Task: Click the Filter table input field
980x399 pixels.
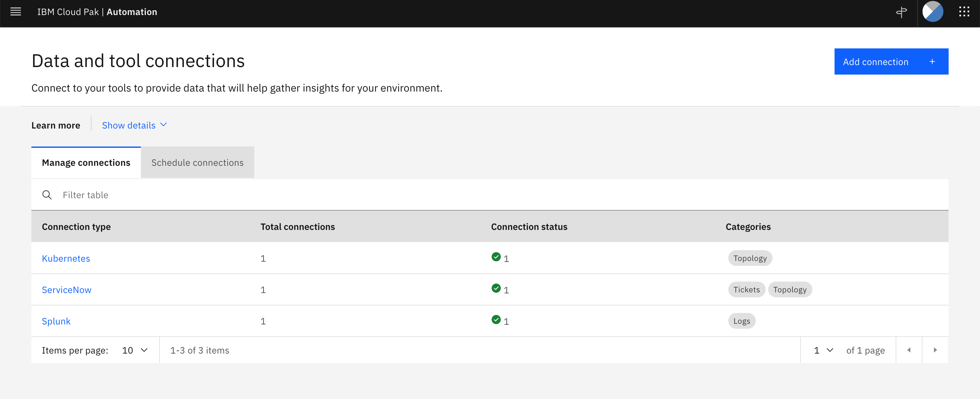Action: point(495,195)
